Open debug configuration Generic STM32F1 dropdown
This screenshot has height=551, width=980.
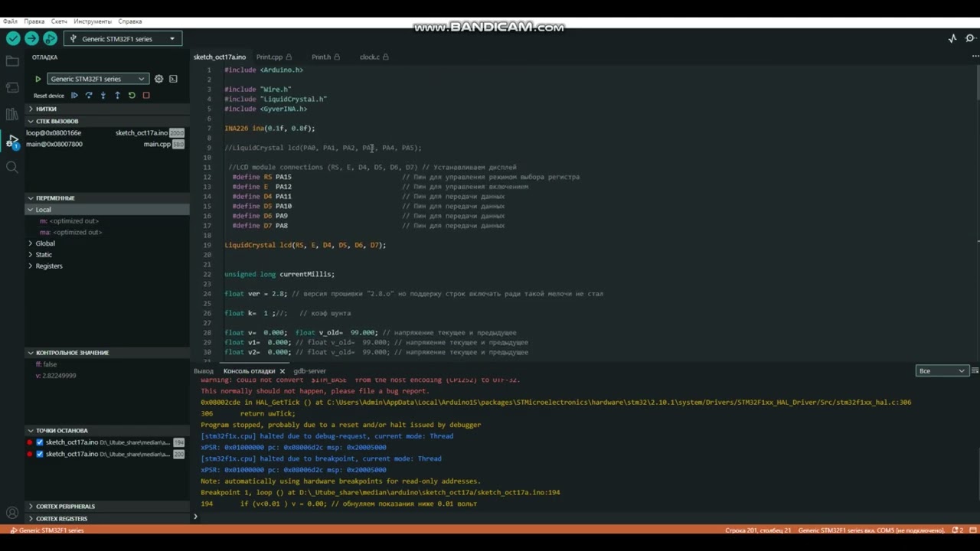[97, 79]
